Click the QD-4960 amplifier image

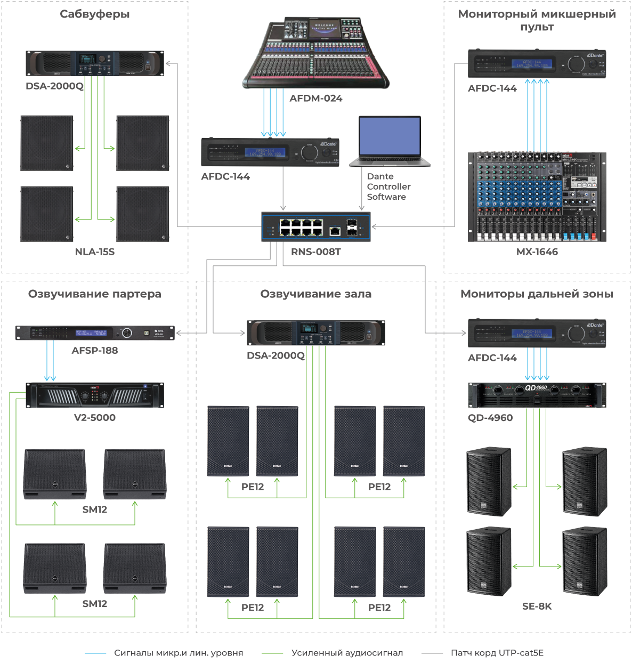(537, 395)
